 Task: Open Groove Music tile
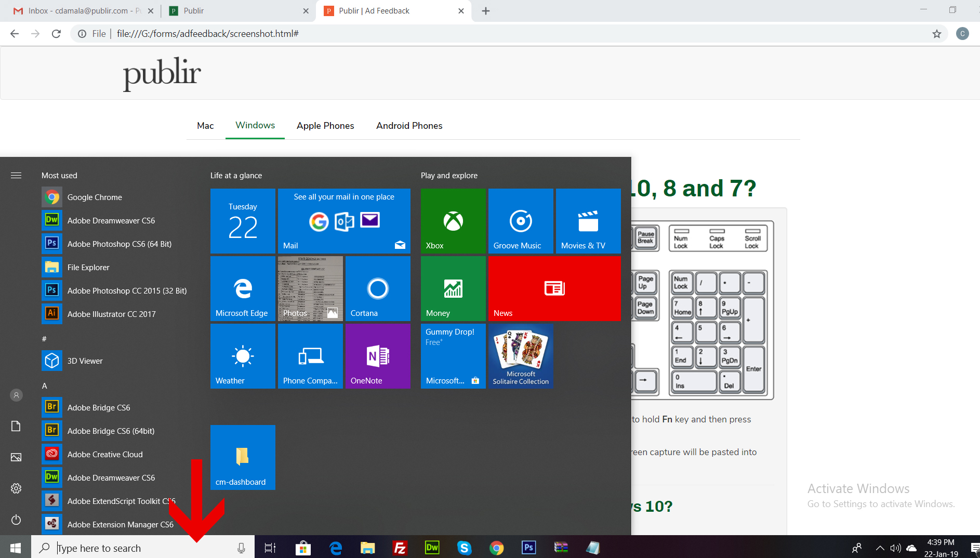[x=521, y=221]
